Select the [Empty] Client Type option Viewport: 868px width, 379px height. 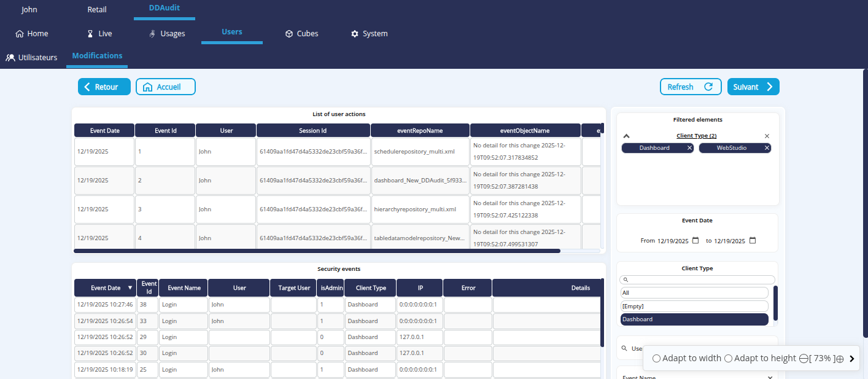coord(694,306)
